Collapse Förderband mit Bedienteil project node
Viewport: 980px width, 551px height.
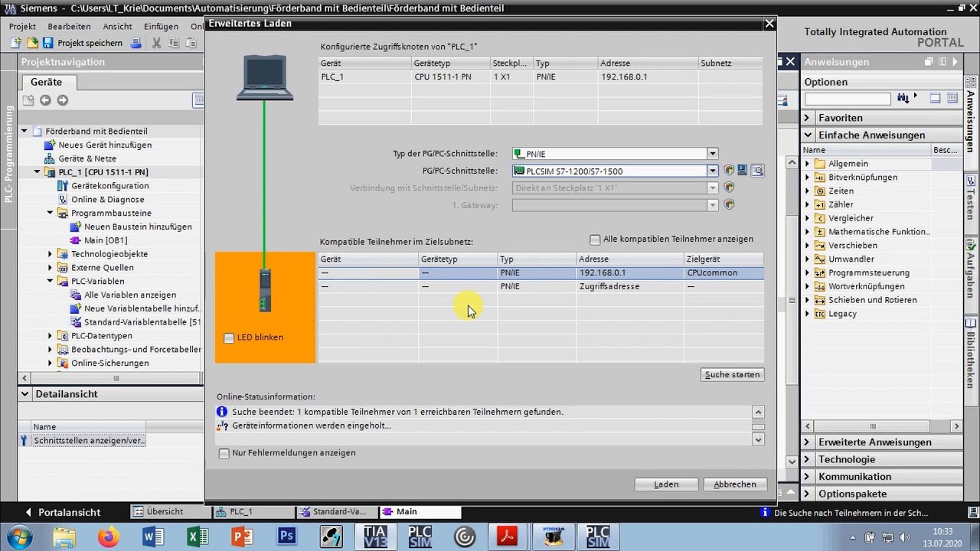pyautogui.click(x=24, y=132)
